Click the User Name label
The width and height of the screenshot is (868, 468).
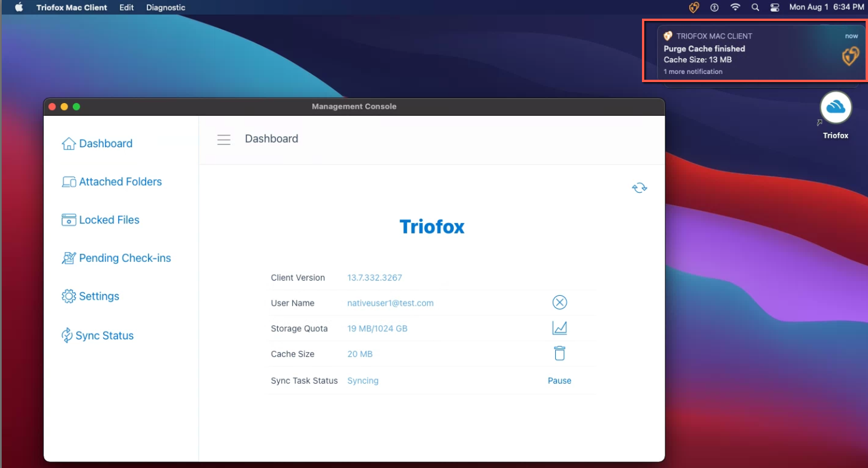point(292,303)
